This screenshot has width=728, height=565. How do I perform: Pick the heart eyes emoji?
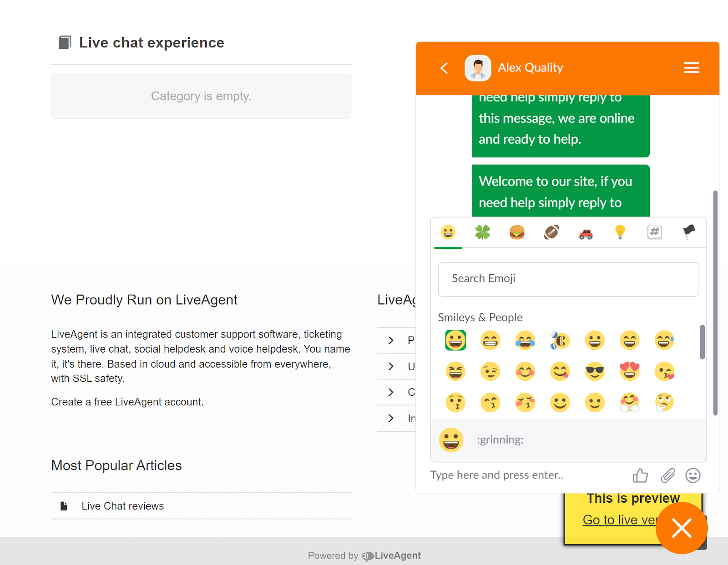tap(630, 372)
